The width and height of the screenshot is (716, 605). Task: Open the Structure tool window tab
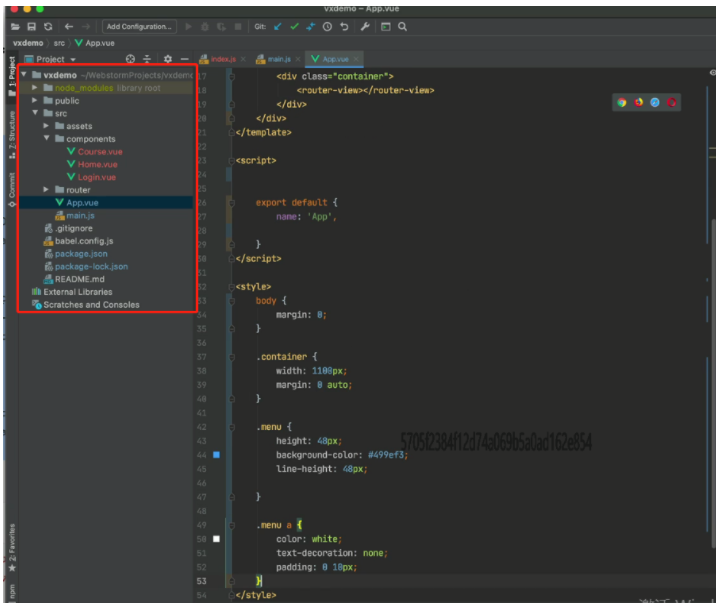pyautogui.click(x=12, y=135)
